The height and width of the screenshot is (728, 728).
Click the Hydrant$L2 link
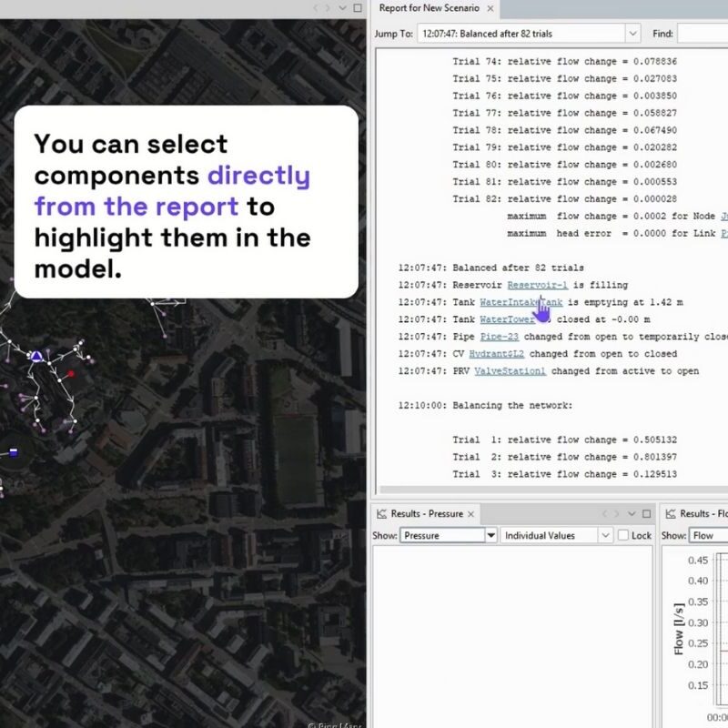[x=496, y=354]
